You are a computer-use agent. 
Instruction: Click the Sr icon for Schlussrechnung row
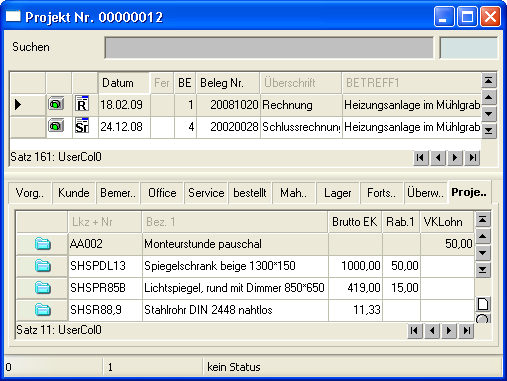coord(82,126)
